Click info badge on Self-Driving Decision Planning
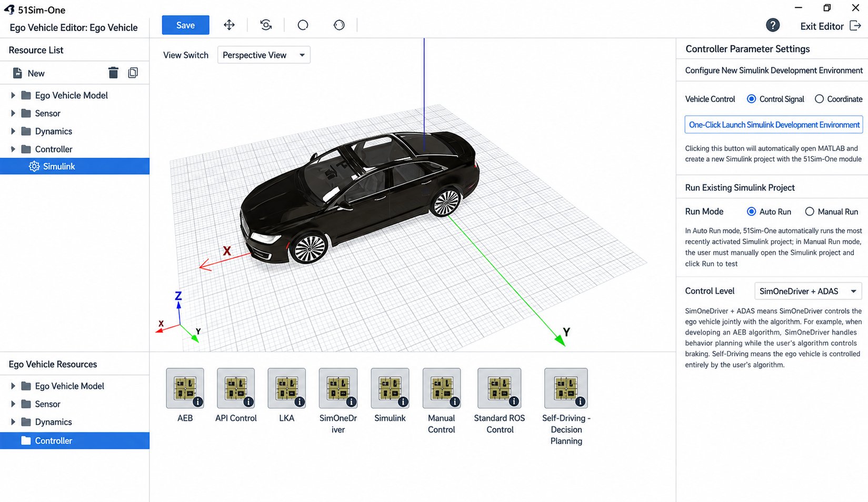This screenshot has width=868, height=502. click(x=581, y=402)
